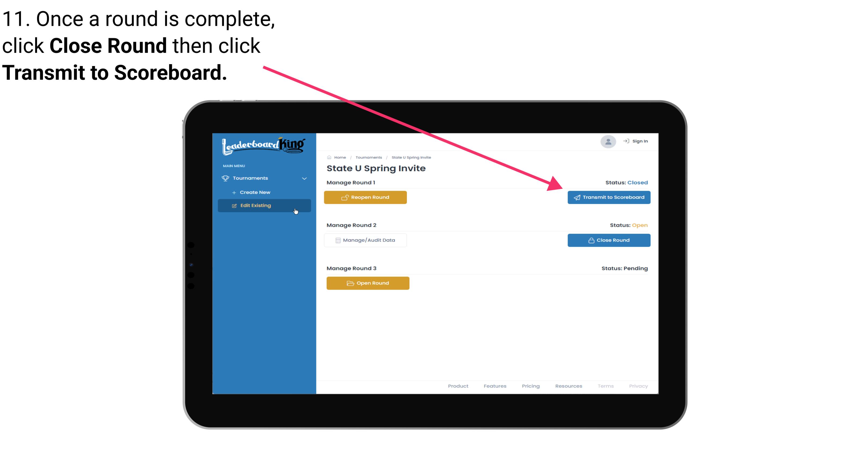Click the Reopen Round button
868x467 pixels.
366,197
